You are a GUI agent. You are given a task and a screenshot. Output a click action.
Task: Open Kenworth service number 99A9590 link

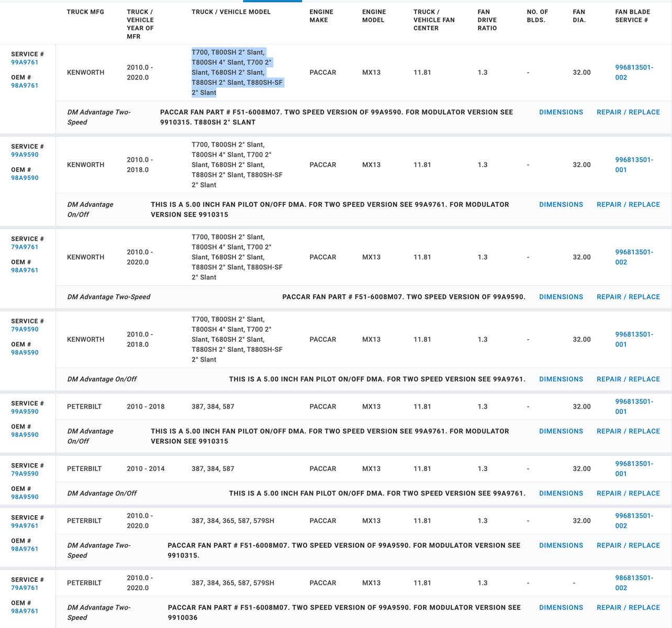(x=25, y=154)
